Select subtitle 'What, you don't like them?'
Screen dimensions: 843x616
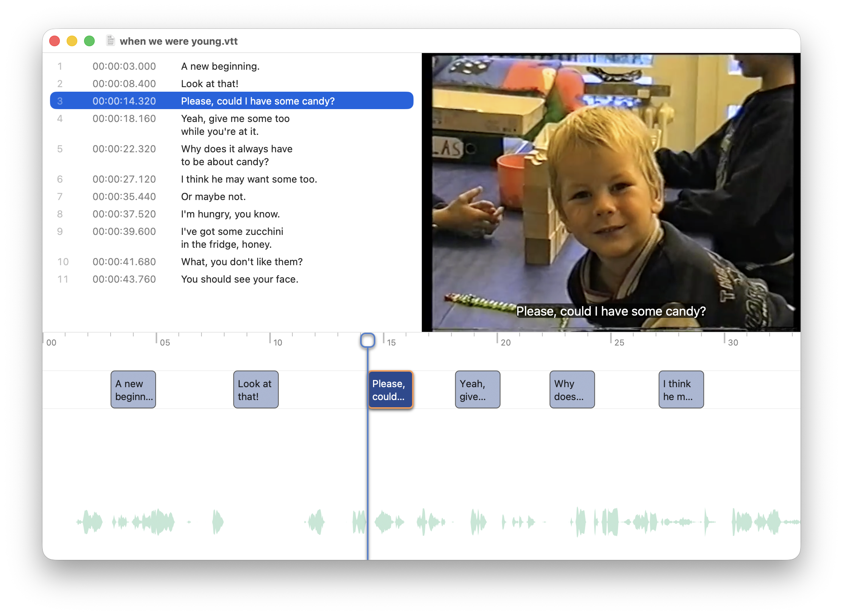click(x=242, y=262)
